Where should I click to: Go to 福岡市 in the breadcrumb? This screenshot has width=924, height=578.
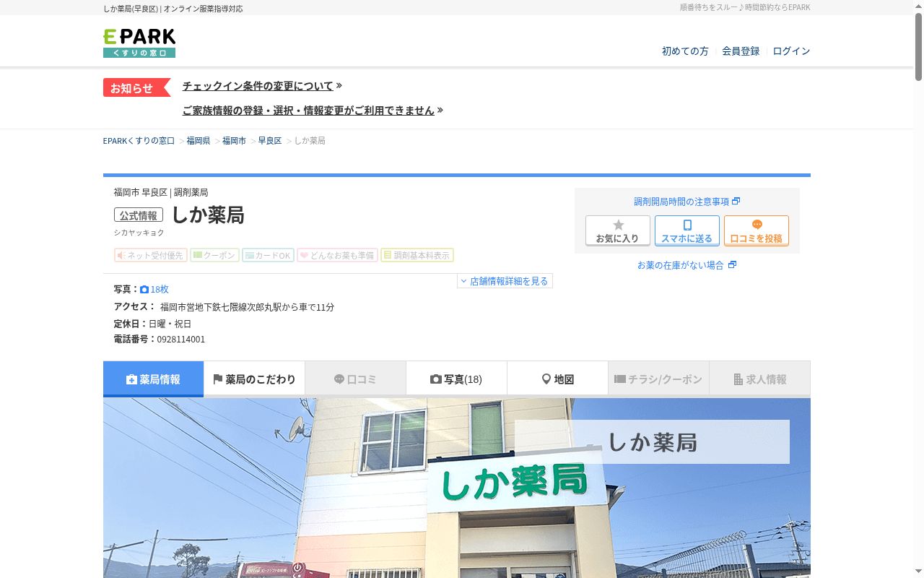point(234,141)
